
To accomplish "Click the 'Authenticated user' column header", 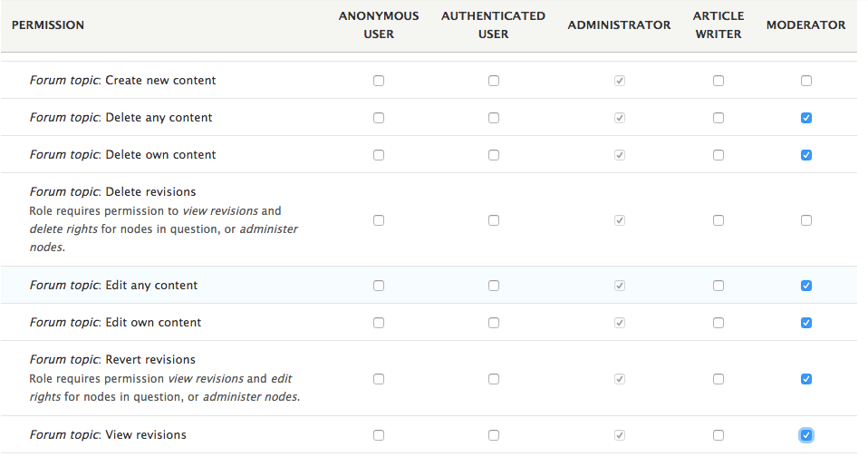I will (x=493, y=24).
